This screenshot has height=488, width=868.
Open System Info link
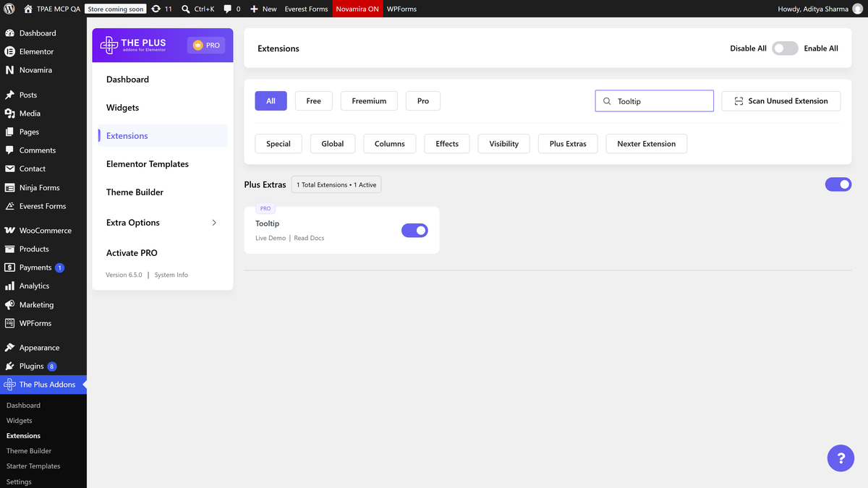171,275
